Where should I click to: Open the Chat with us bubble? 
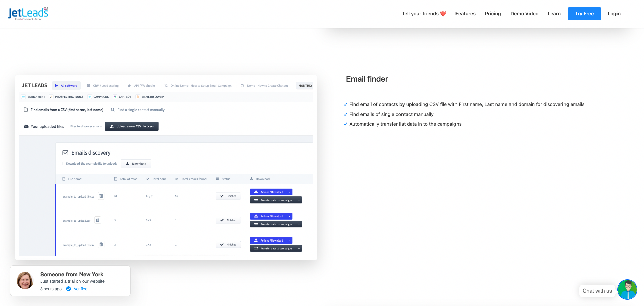pyautogui.click(x=597, y=291)
